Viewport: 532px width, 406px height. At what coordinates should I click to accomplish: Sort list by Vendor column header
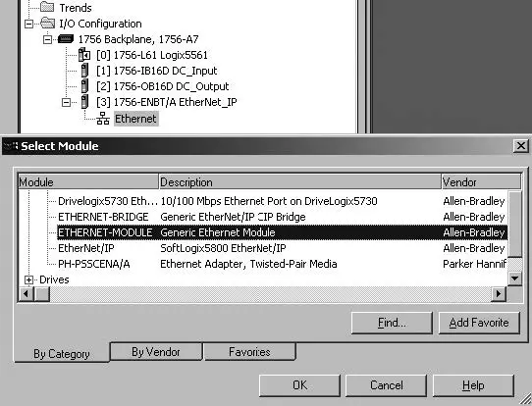coord(481,182)
